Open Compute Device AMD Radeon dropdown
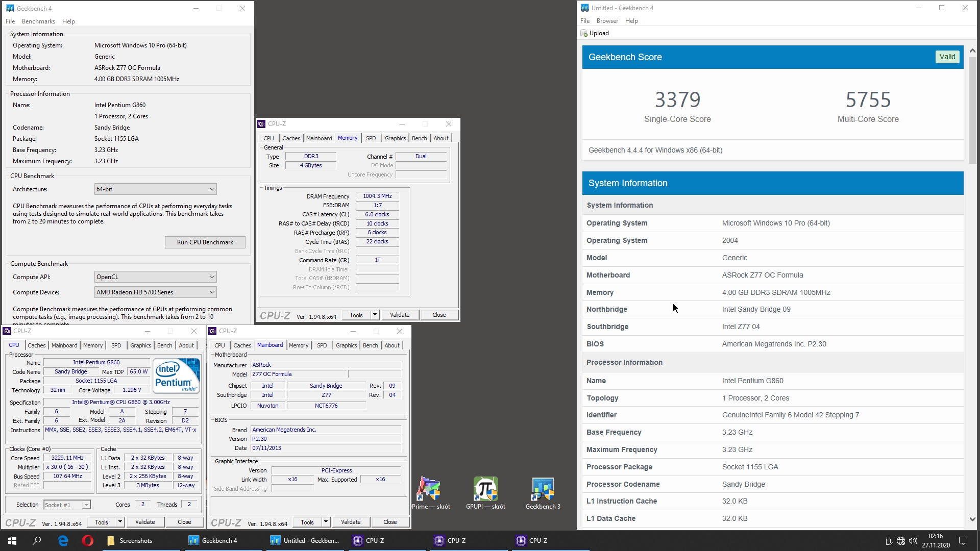This screenshot has width=980, height=551. click(156, 292)
